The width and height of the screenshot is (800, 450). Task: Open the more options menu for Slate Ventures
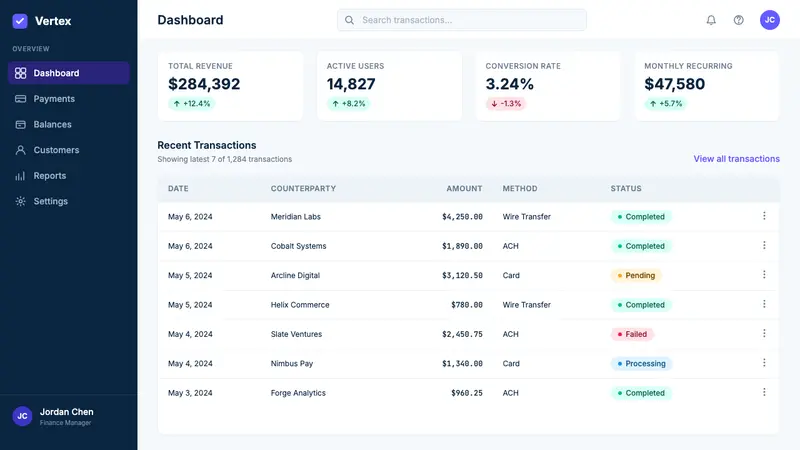[764, 333]
